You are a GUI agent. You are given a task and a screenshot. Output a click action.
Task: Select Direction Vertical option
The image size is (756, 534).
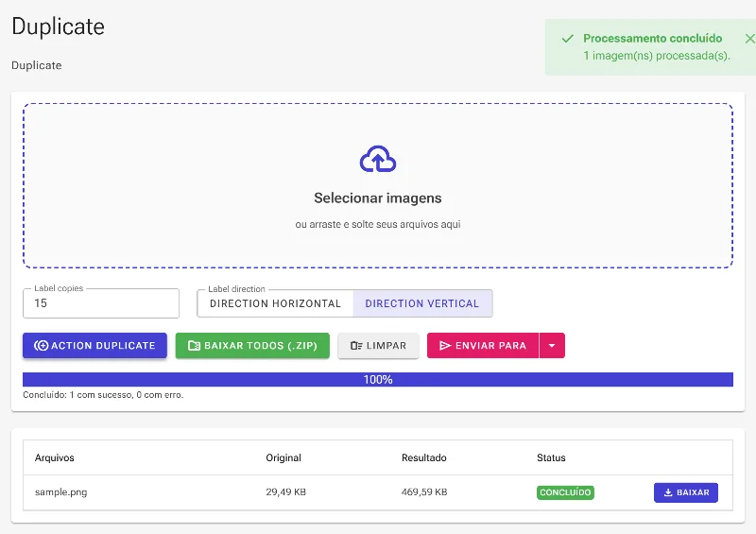coord(422,303)
